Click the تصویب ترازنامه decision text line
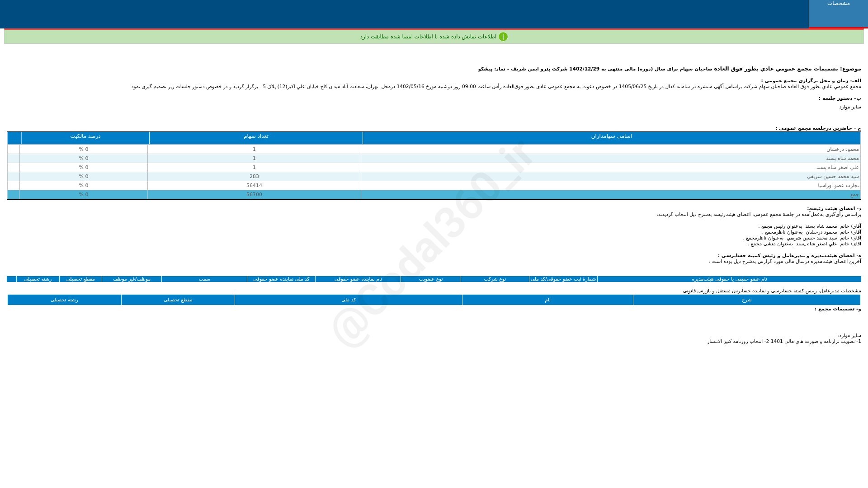Viewport: 868px width, 488px height. (784, 342)
